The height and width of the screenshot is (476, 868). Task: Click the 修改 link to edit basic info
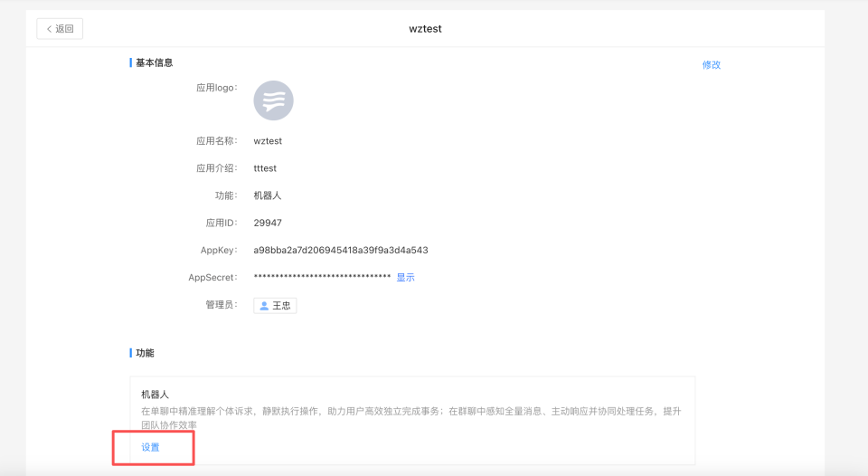[x=711, y=65]
